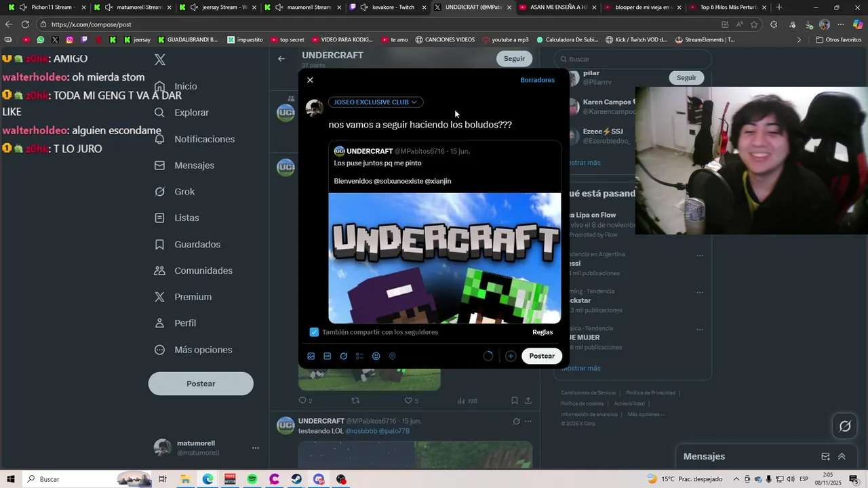This screenshot has width=868, height=488.
Task: Open Mensajes in the sidebar
Action: (184, 165)
